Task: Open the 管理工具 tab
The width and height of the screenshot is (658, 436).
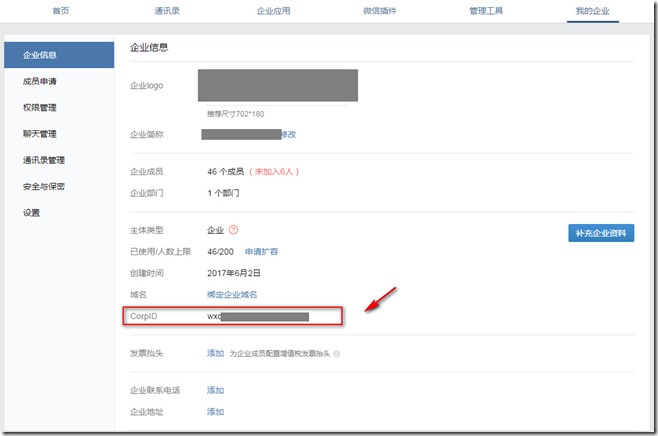Action: [x=486, y=10]
